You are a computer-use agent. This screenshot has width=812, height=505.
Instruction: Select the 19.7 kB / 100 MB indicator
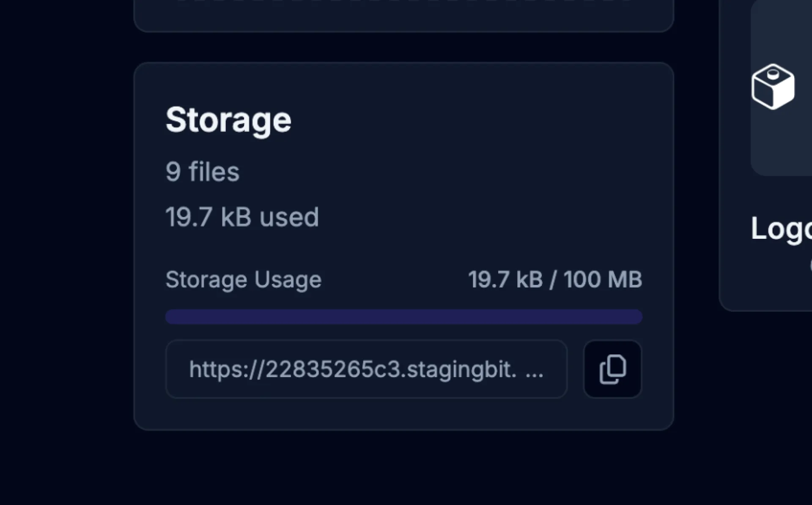point(555,279)
